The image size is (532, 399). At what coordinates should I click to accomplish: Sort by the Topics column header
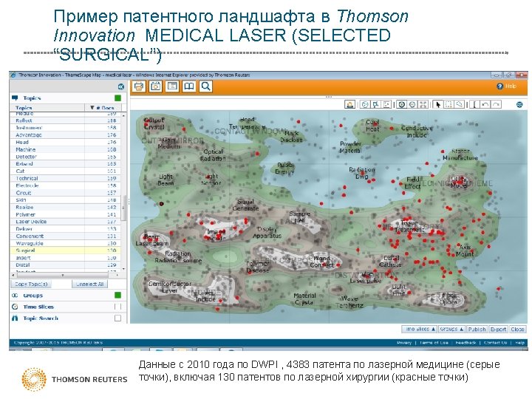(x=47, y=108)
